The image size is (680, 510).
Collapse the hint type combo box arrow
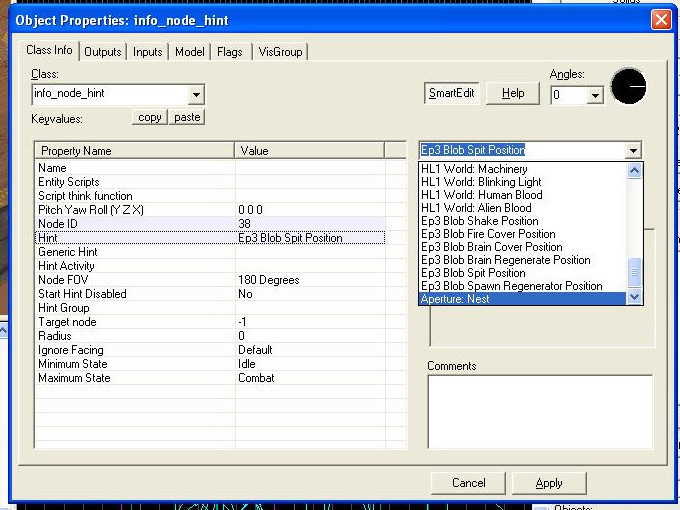click(x=633, y=150)
